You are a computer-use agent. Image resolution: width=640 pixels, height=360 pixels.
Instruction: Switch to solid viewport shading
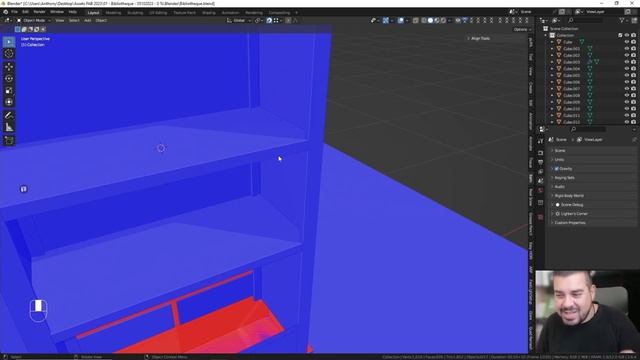coord(430,20)
